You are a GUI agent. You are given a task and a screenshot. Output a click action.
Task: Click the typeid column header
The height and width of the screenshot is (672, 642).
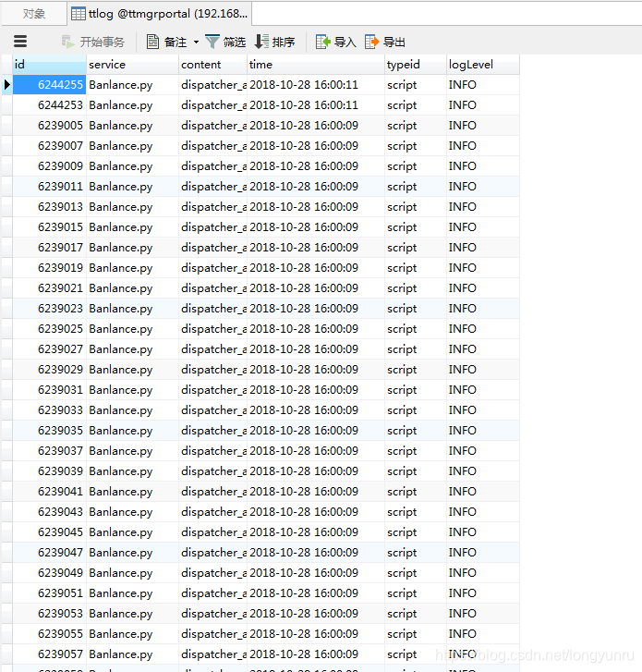pos(416,65)
